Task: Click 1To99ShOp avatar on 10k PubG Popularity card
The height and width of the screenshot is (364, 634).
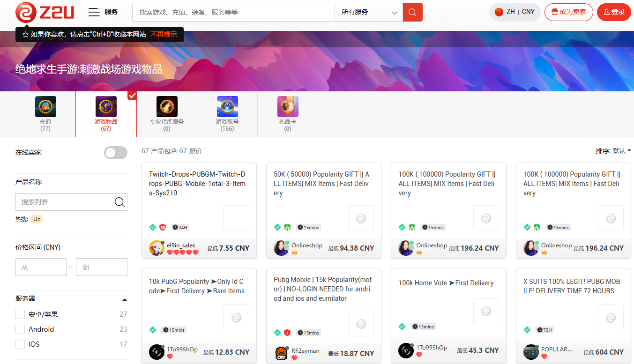Action: (157, 352)
